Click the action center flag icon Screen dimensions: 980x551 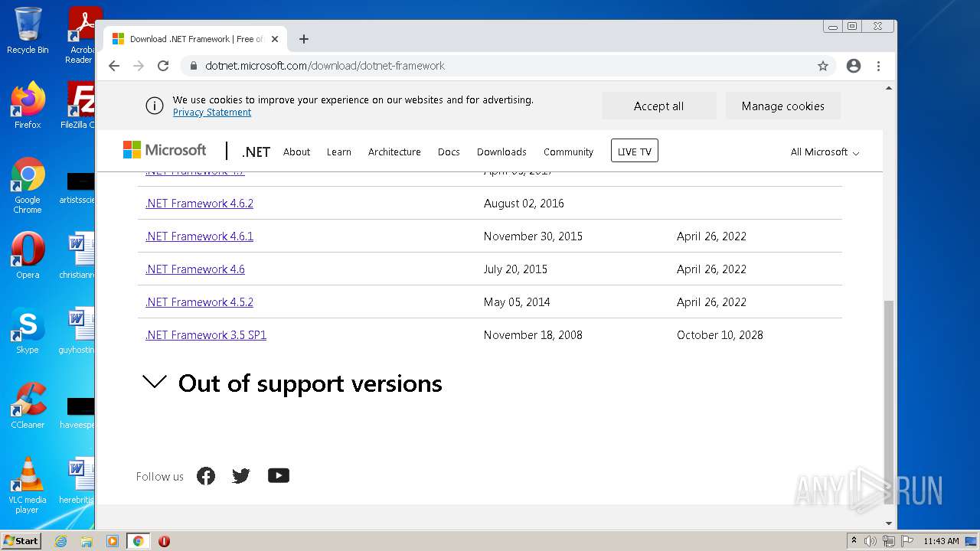coord(907,541)
